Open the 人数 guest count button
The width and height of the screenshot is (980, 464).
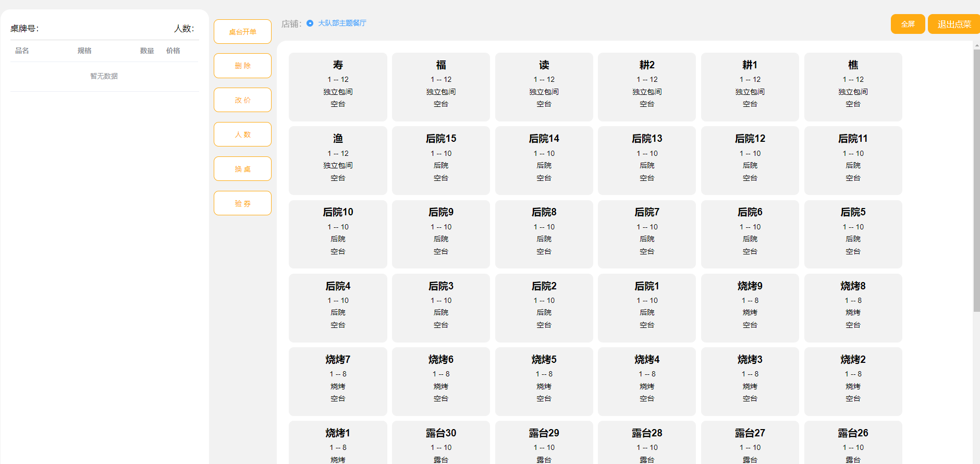click(242, 135)
